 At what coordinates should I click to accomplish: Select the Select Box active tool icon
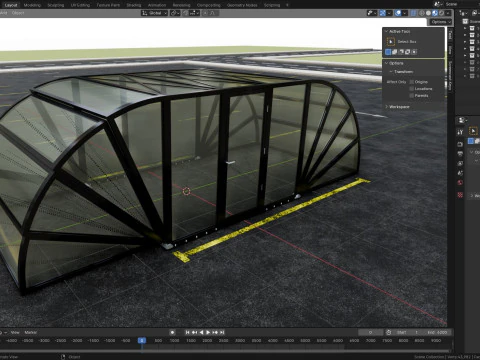(390, 42)
